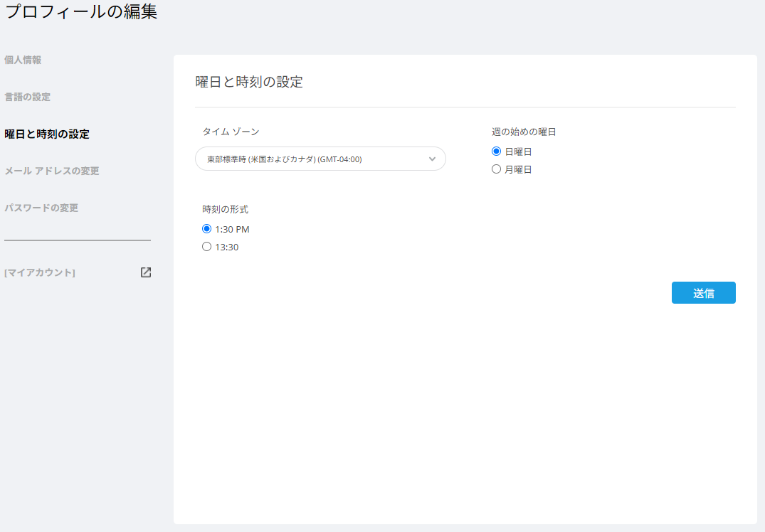765x532 pixels.
Task: Switch to 個人情報 settings section
Action: pyautogui.click(x=22, y=60)
